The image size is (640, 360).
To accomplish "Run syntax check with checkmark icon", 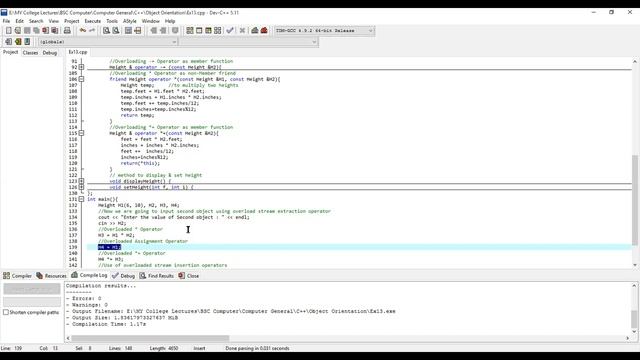I will click(x=230, y=31).
